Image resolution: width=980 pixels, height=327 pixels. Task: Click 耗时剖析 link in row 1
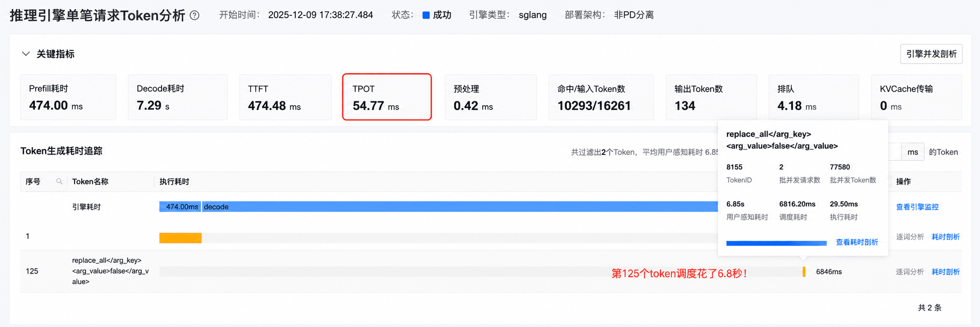pyautogui.click(x=946, y=237)
